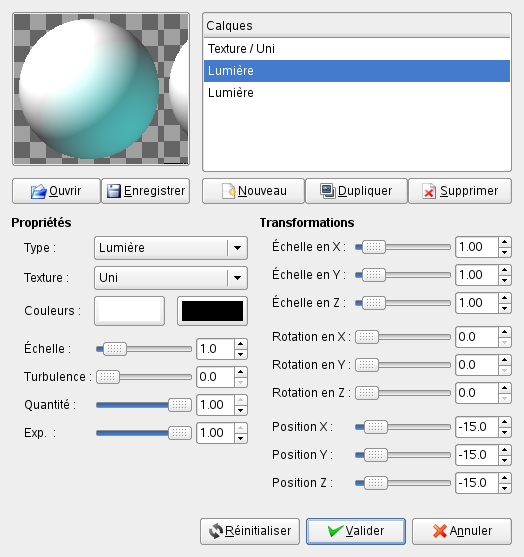Click the Calques column header
The image size is (524, 557).
click(x=357, y=26)
